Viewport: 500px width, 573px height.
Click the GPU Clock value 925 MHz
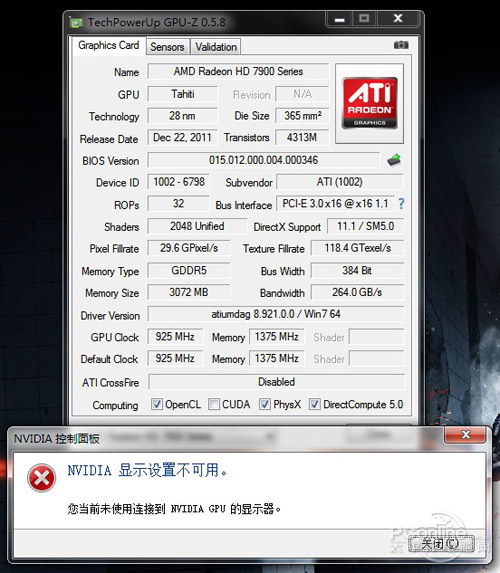[175, 336]
